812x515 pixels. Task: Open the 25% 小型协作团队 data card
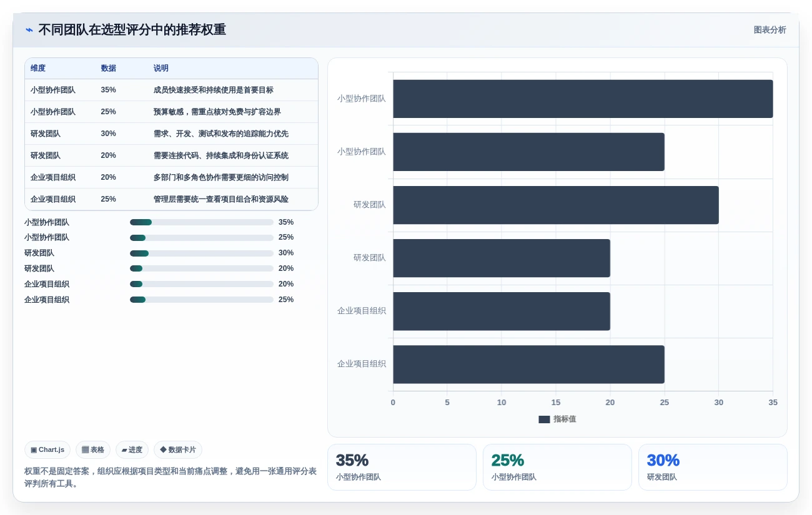click(557, 467)
